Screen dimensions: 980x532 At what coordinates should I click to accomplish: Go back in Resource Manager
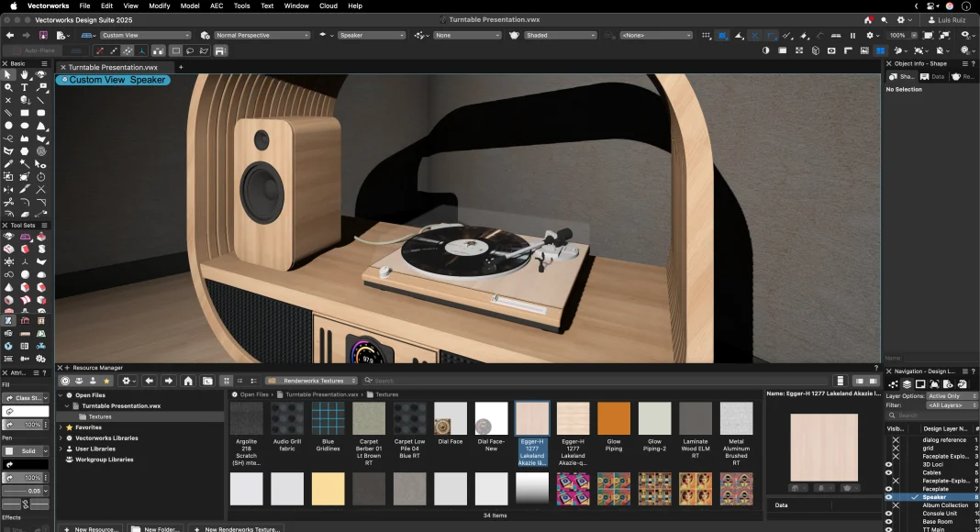150,381
